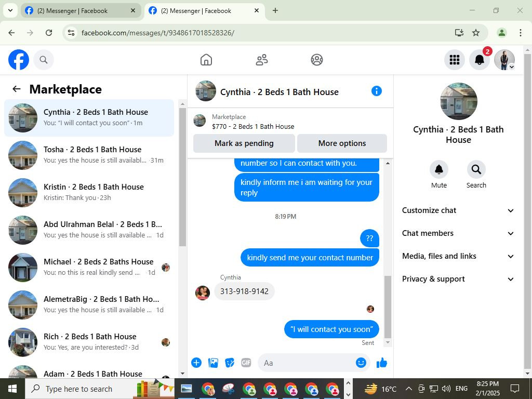Click the kindly send me your contact number message

coord(310,258)
